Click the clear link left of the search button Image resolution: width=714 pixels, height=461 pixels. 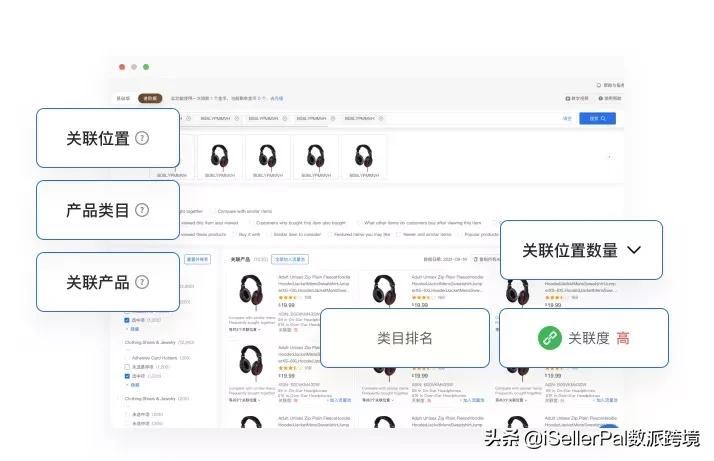click(x=567, y=118)
